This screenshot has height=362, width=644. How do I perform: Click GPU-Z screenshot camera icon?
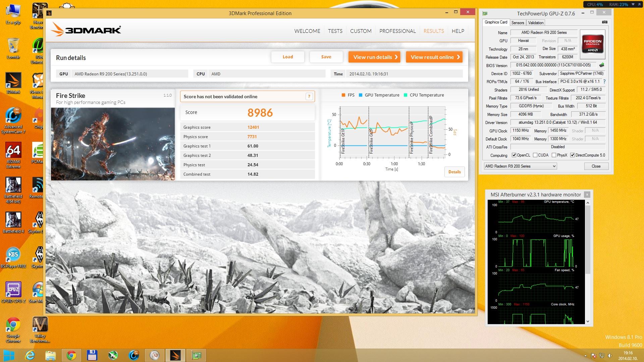tap(604, 22)
